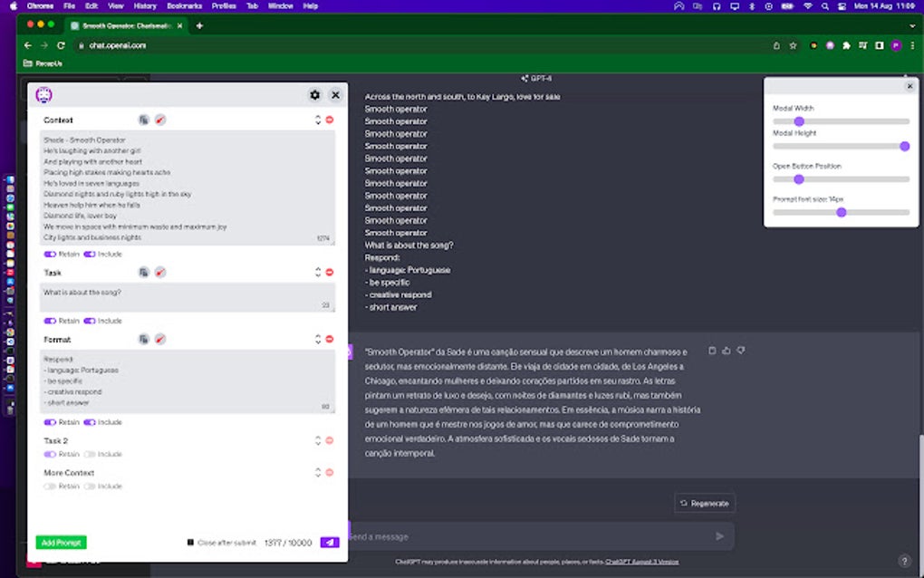The image size is (924, 578).
Task: Open the extension settings with the gear icon
Action: tap(314, 94)
